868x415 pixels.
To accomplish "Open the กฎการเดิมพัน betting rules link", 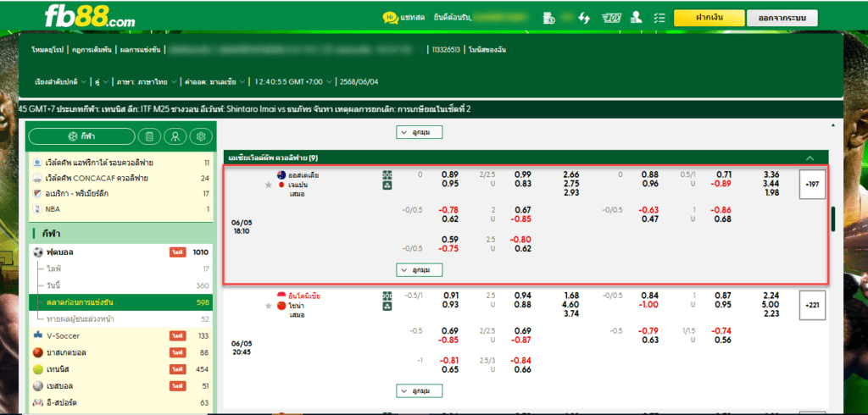I will tap(92, 50).
